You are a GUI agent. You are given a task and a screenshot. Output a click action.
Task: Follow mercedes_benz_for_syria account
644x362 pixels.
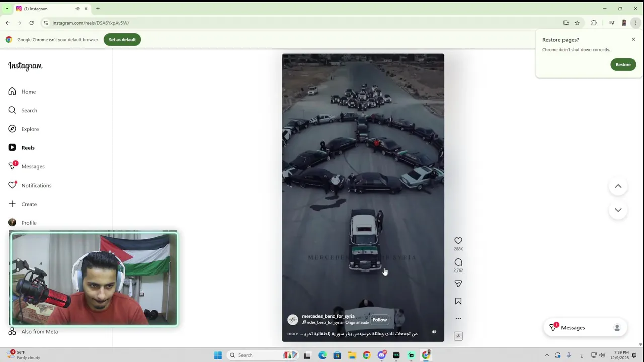point(380,320)
